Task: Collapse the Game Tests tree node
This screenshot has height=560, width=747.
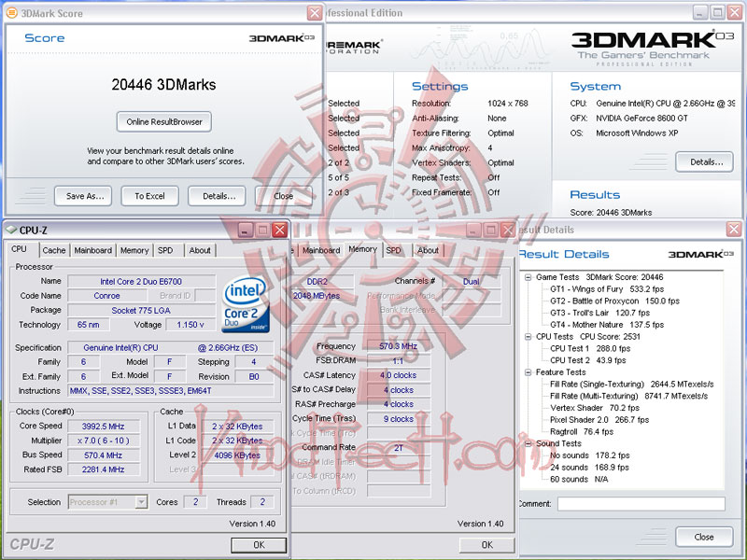Action: click(x=528, y=277)
